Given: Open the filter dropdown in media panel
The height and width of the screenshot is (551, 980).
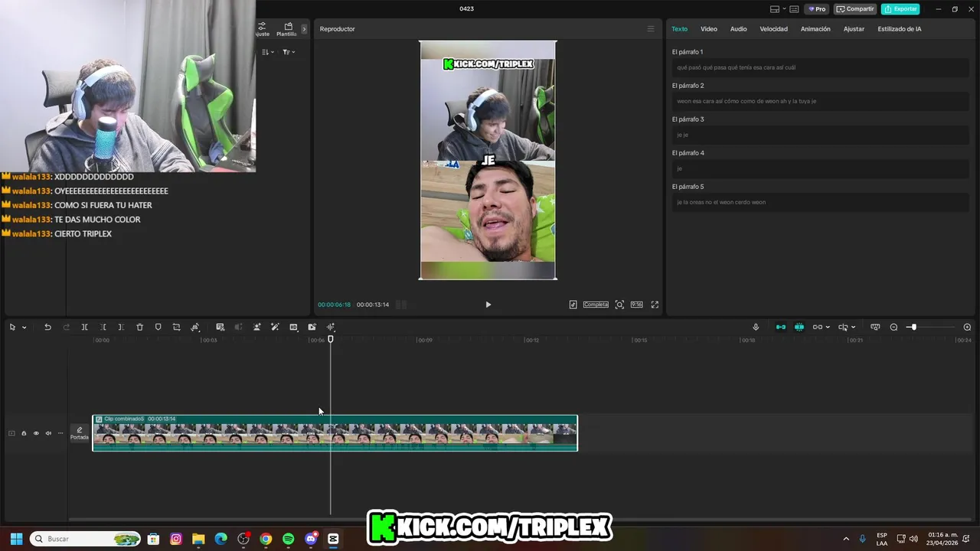Looking at the screenshot, I should pyautogui.click(x=288, y=52).
